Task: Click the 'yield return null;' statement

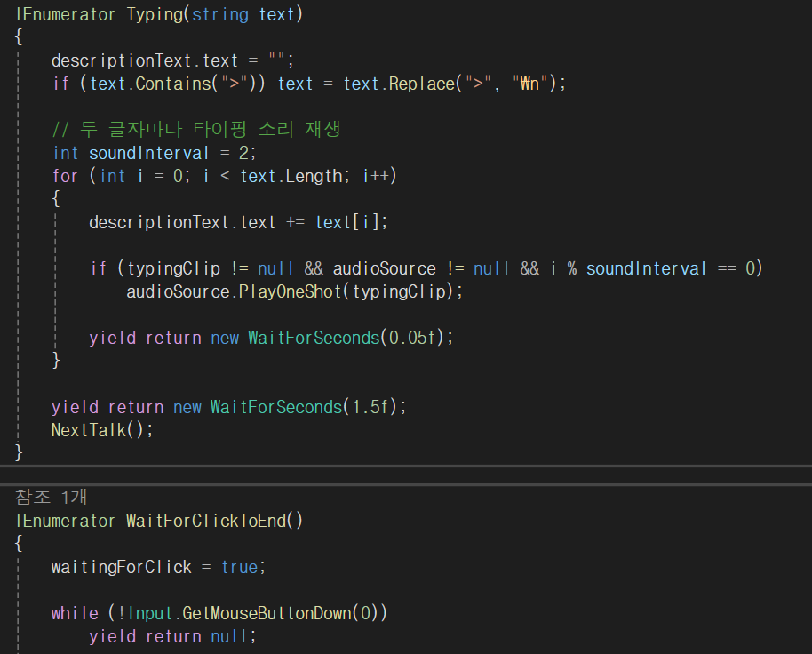Action: pyautogui.click(x=172, y=636)
